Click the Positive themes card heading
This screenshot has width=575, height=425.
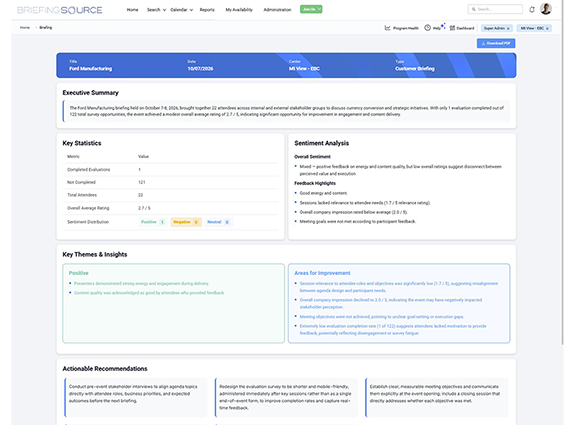coord(78,273)
